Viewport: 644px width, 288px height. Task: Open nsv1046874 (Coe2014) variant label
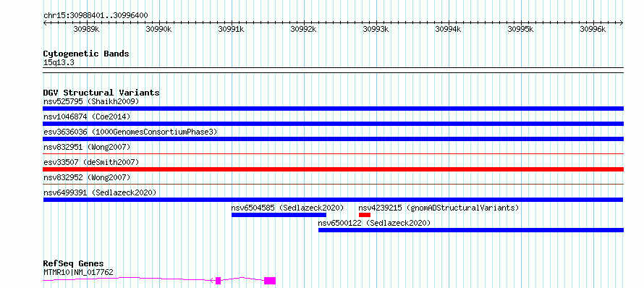click(87, 117)
